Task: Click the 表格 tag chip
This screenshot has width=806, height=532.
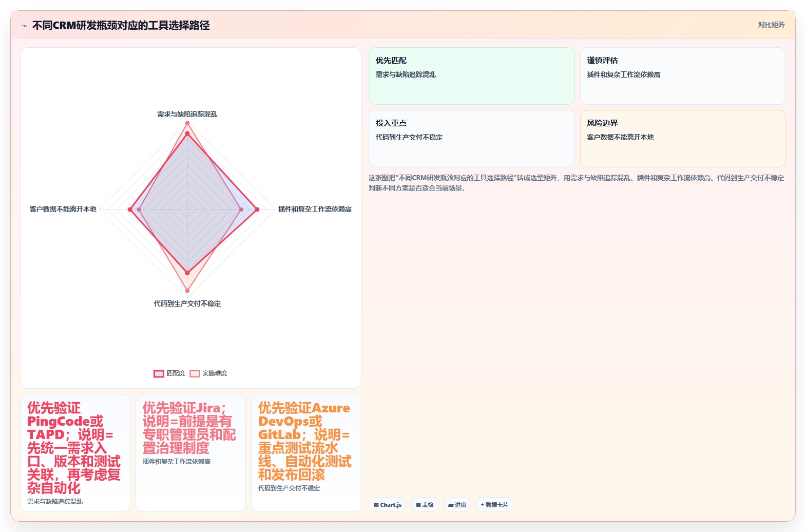Action: pyautogui.click(x=425, y=505)
